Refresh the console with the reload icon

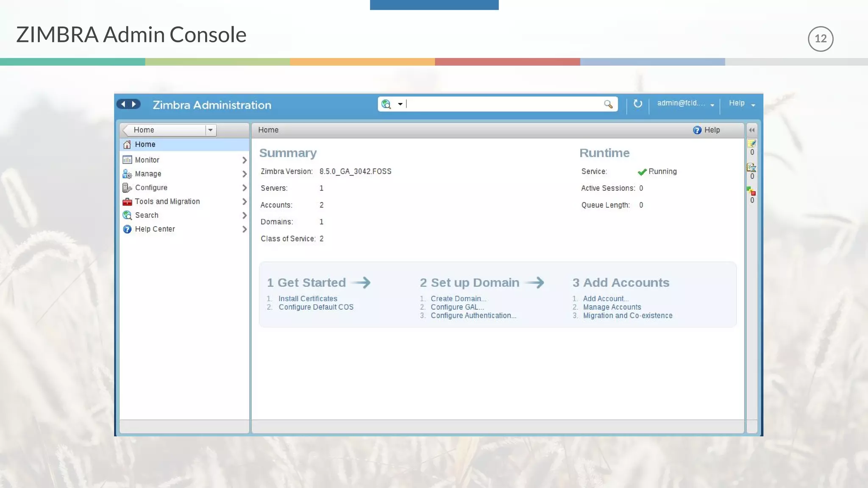coord(637,104)
